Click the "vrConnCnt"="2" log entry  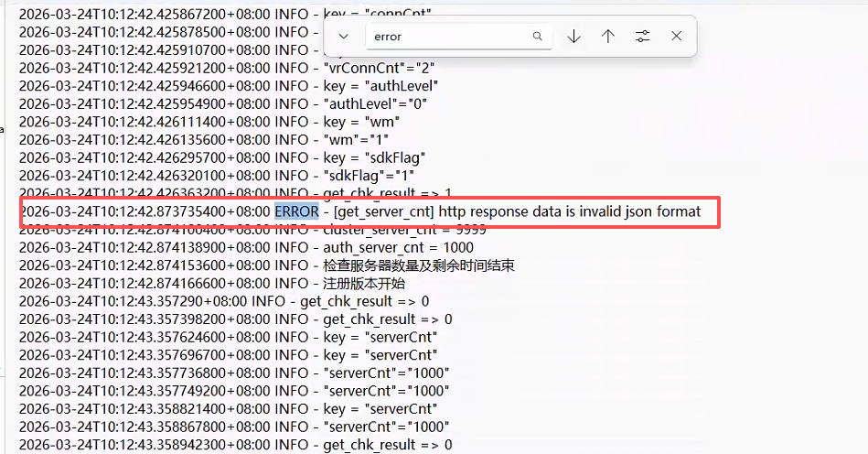(x=378, y=68)
